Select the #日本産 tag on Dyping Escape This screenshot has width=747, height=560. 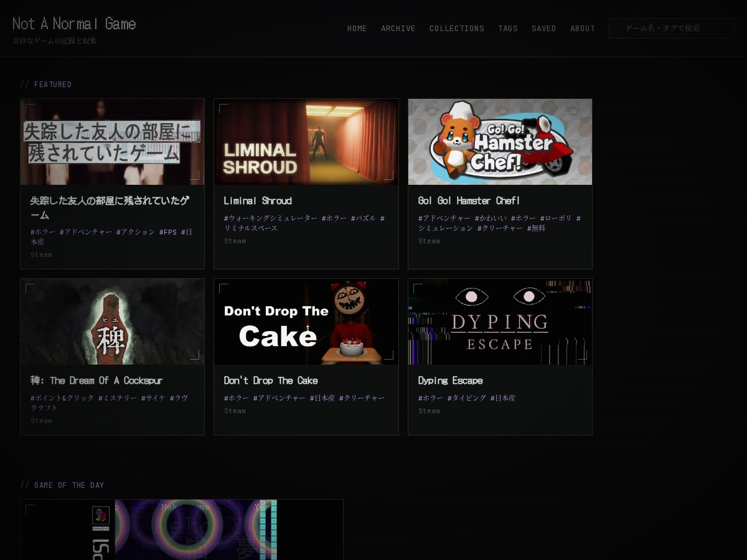pos(503,398)
